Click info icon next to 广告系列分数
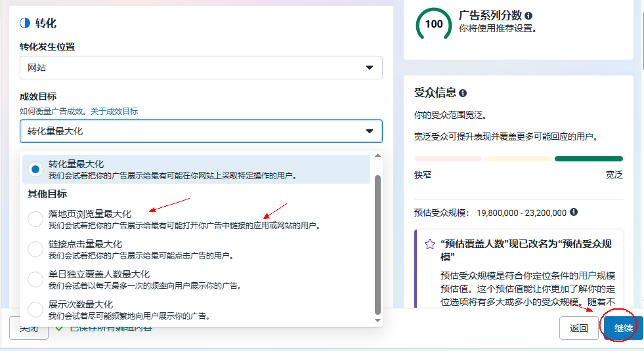 pyautogui.click(x=528, y=16)
